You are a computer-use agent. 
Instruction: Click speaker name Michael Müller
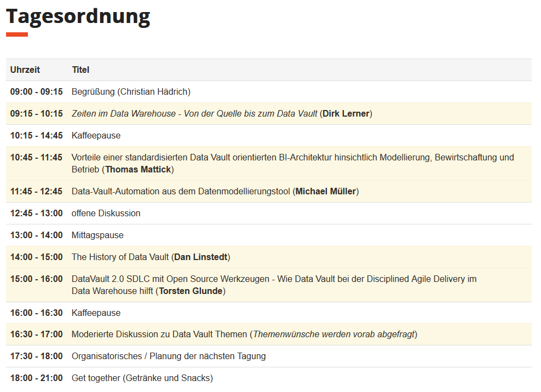tap(326, 192)
